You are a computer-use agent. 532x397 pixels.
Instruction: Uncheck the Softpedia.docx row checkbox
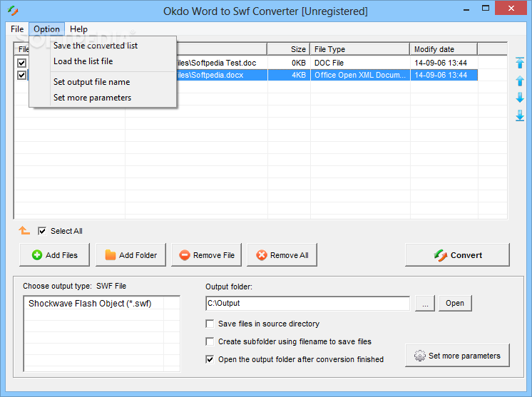pos(21,75)
